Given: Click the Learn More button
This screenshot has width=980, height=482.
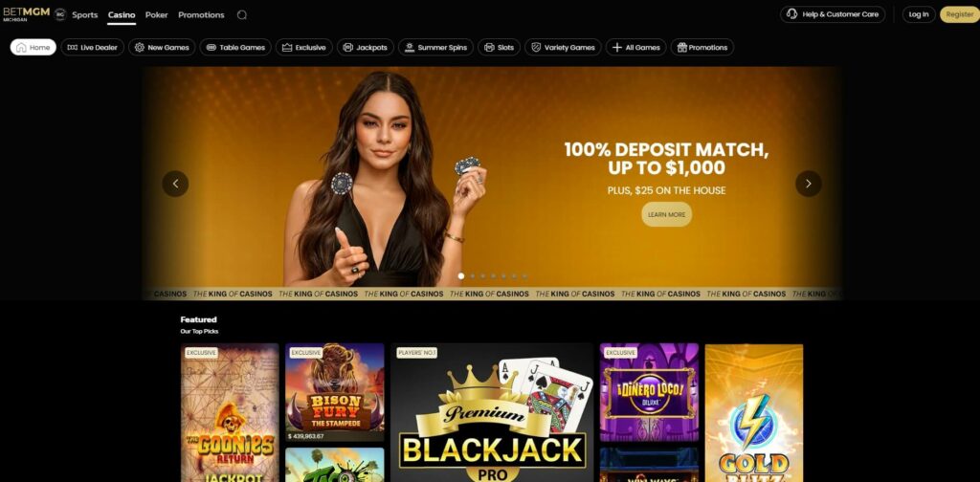Looking at the screenshot, I should tap(666, 214).
